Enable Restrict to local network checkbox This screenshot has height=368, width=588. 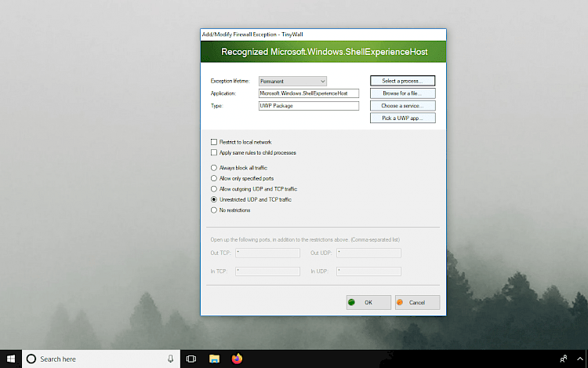[x=214, y=142]
